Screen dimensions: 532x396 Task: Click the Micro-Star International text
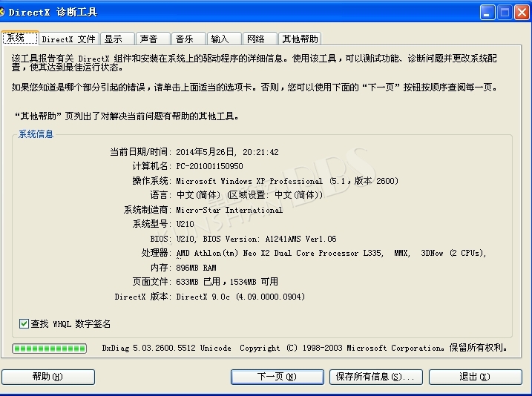(x=229, y=210)
